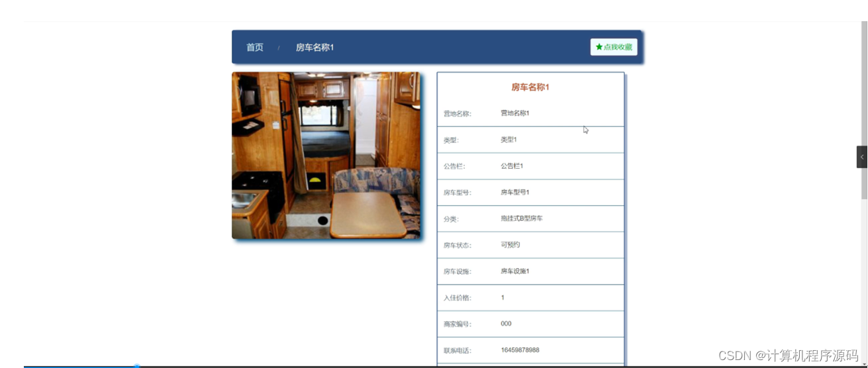
Task: Select the 类型1 value
Action: (508, 140)
